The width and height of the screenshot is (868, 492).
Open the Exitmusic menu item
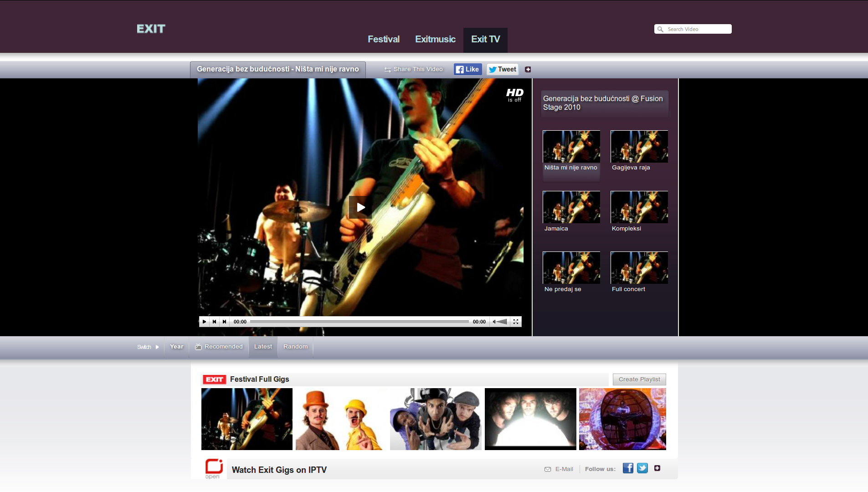coord(435,39)
